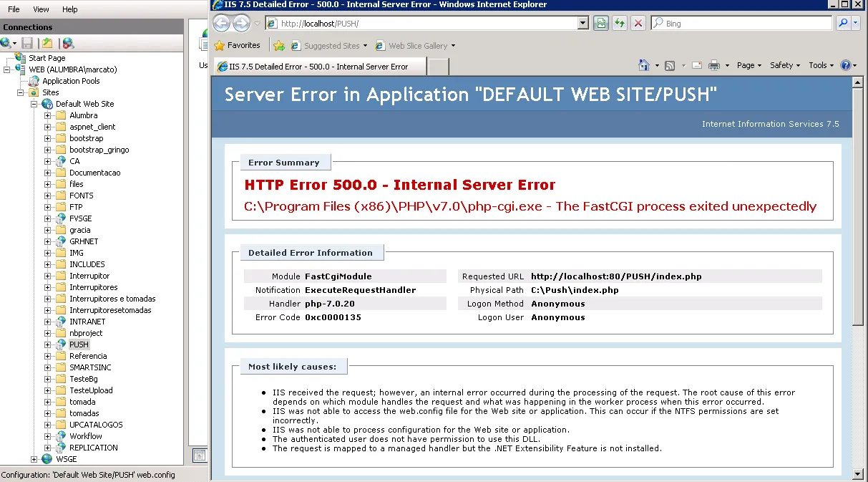Select the IIS 7.5 Detailed Error tab
This screenshot has height=482, width=868.
tap(318, 67)
